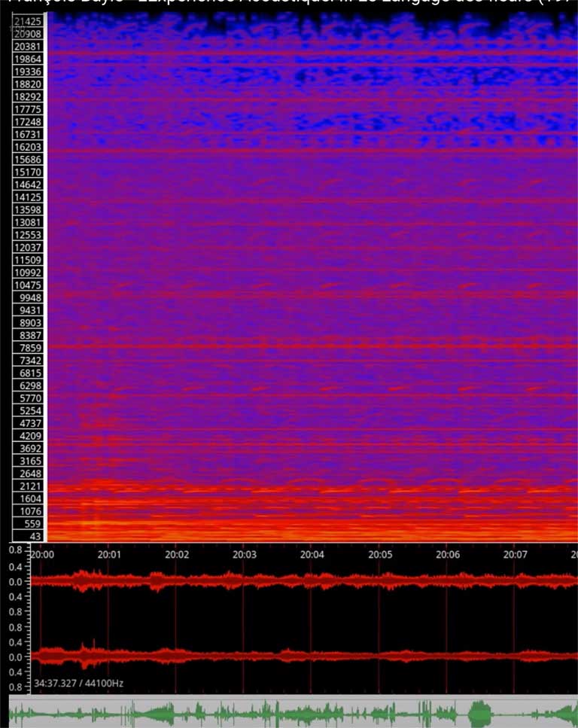Screen dimensions: 578x728
Task: Click the 17248 frequency axis label
Action: [28, 122]
